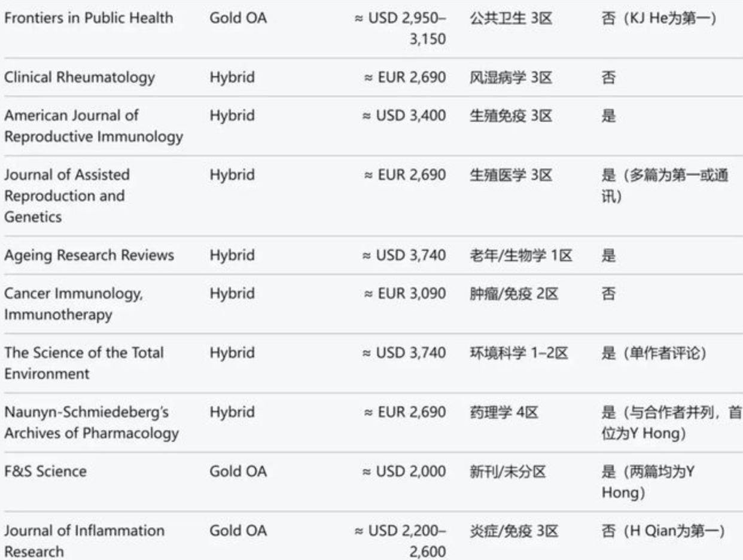743x560 pixels.
Task: Select the USD 2,000 fee cell
Action: 404,471
